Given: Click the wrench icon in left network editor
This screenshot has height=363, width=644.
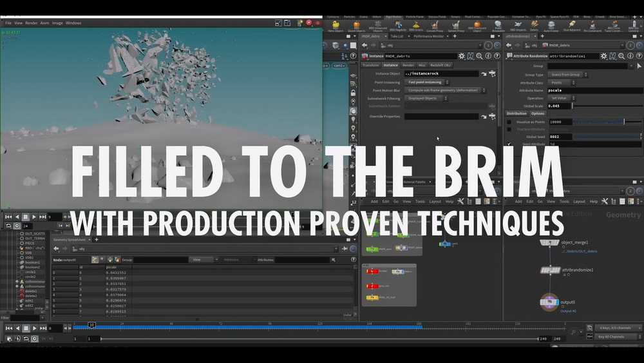Looking at the screenshot, I should [x=460, y=201].
